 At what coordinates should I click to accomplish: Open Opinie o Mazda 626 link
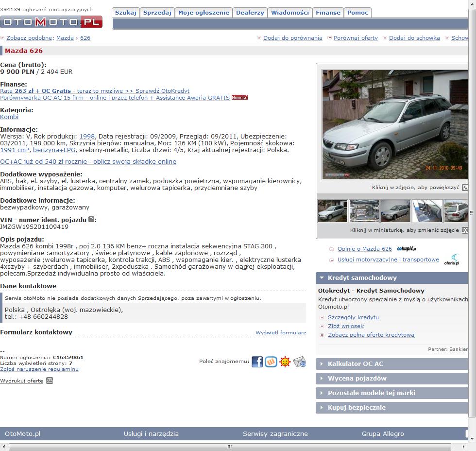pos(365,249)
